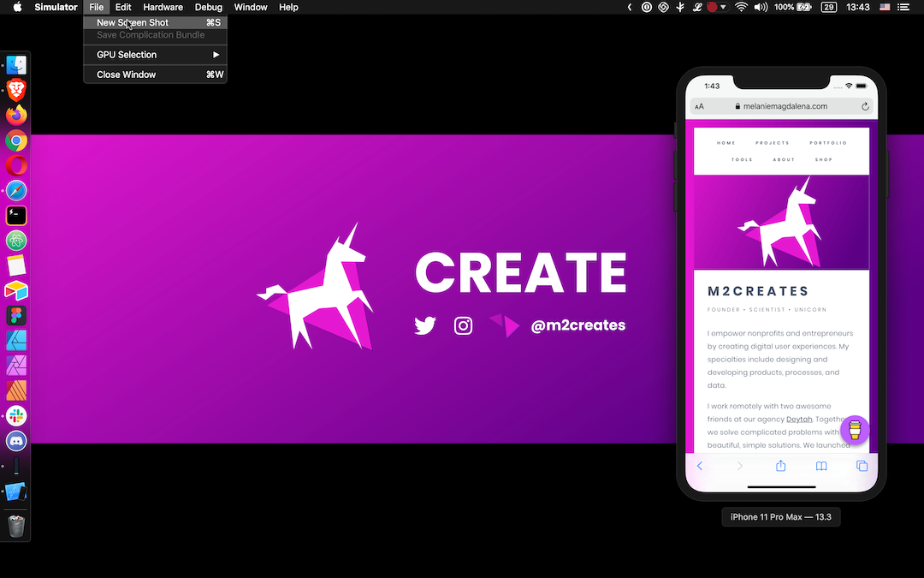Tap the Buy Me a Coffee floating widget

point(855,431)
